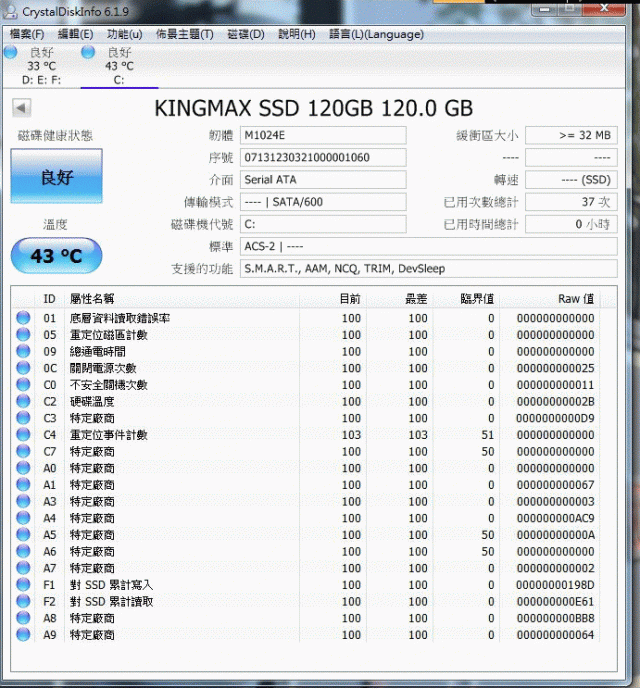The image size is (640, 689).
Task: Click raw value 00000000002B
Action: (556, 402)
